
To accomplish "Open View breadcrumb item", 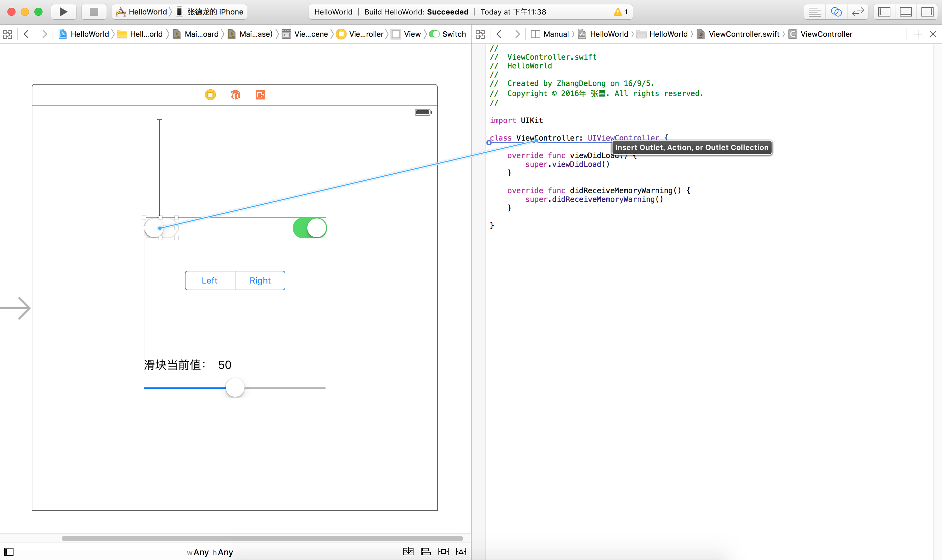I will [406, 34].
